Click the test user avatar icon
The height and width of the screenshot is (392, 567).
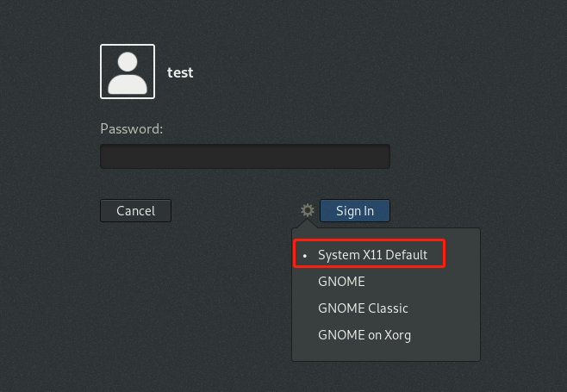(128, 72)
